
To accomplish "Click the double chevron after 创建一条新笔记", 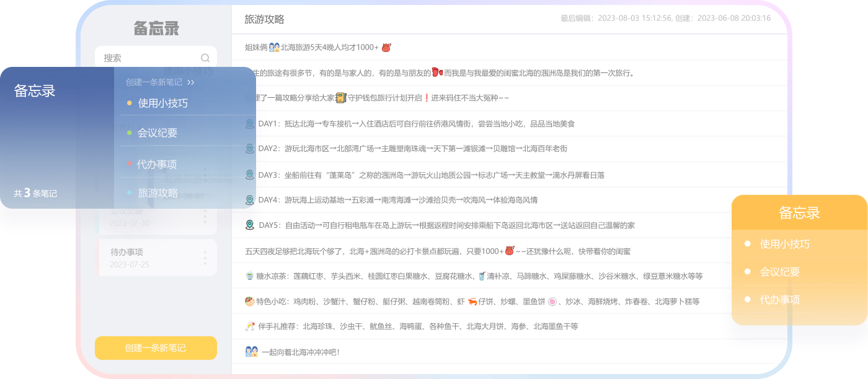I will coord(190,82).
